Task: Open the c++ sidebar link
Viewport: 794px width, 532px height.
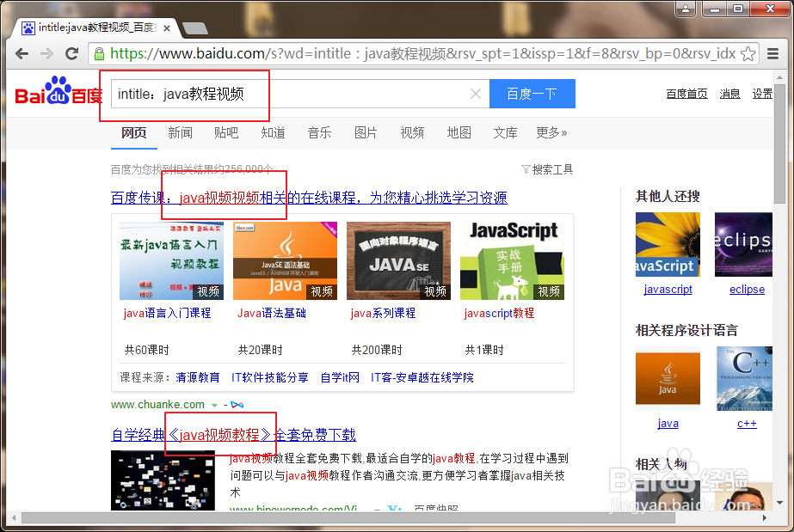Action: pyautogui.click(x=747, y=424)
